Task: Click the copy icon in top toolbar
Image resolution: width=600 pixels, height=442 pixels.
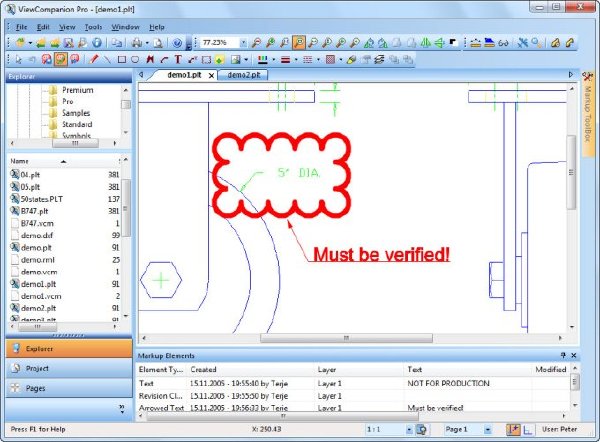Action: tap(117, 43)
